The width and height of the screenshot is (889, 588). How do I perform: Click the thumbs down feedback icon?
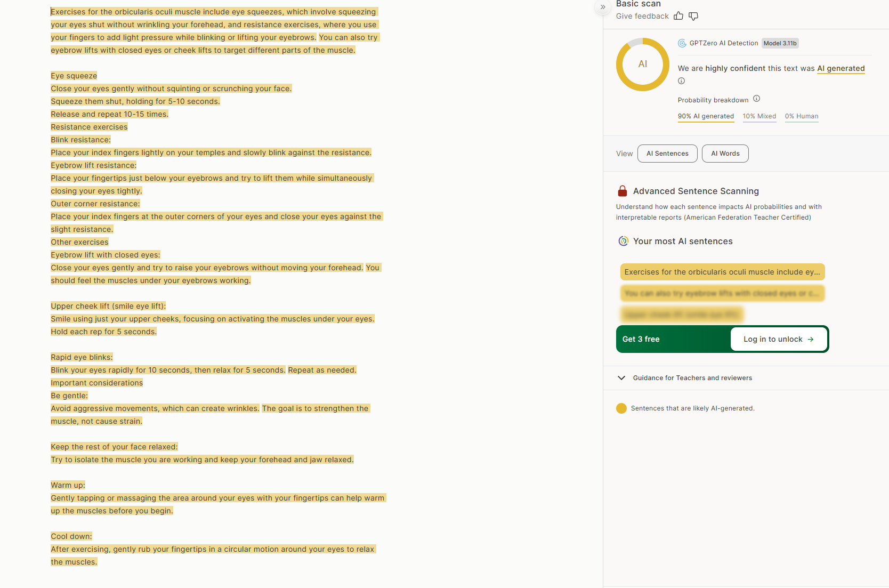pos(693,16)
